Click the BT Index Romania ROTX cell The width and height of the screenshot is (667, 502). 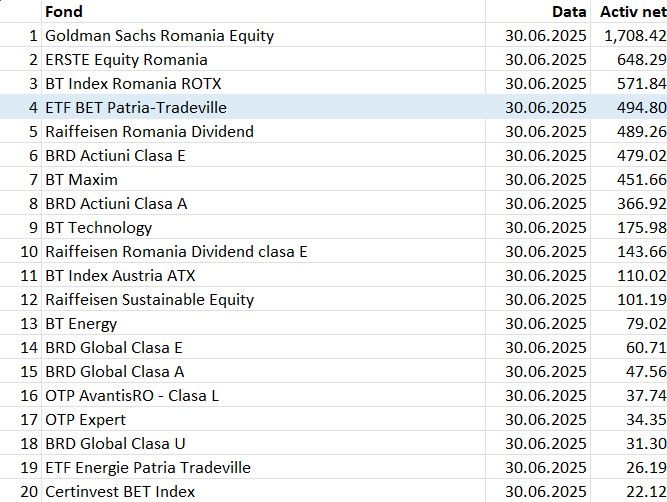(263, 83)
